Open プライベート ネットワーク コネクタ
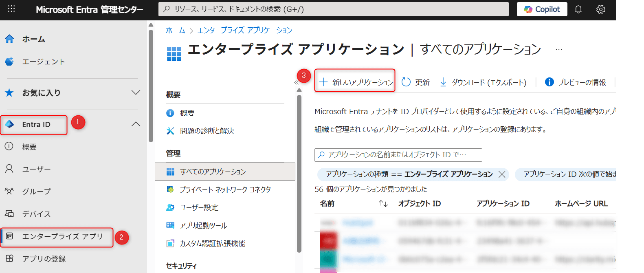Screen dimensions: 644x273 pyautogui.click(x=225, y=189)
